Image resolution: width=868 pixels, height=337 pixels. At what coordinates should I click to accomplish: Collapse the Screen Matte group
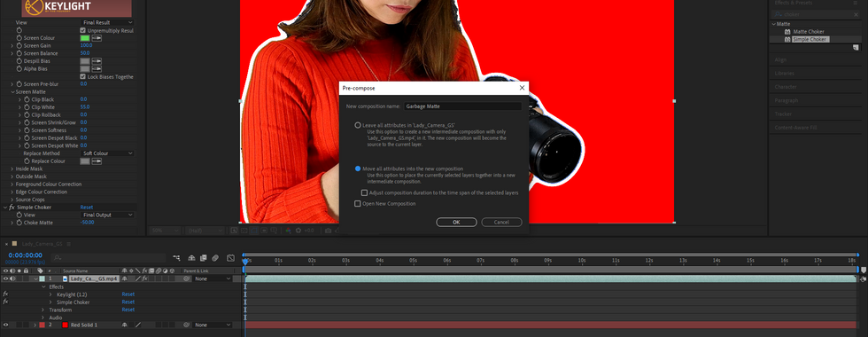pyautogui.click(x=12, y=92)
